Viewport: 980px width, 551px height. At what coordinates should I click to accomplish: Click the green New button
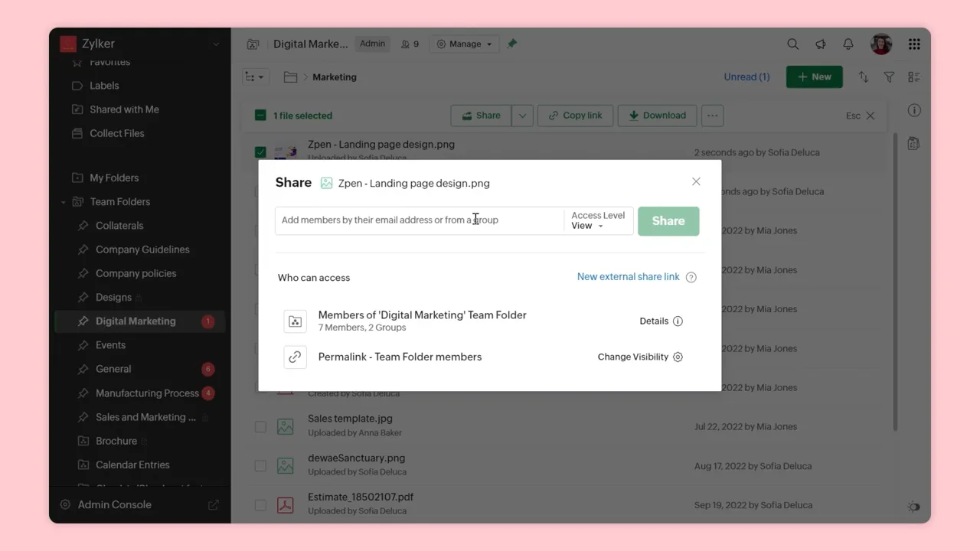click(814, 77)
